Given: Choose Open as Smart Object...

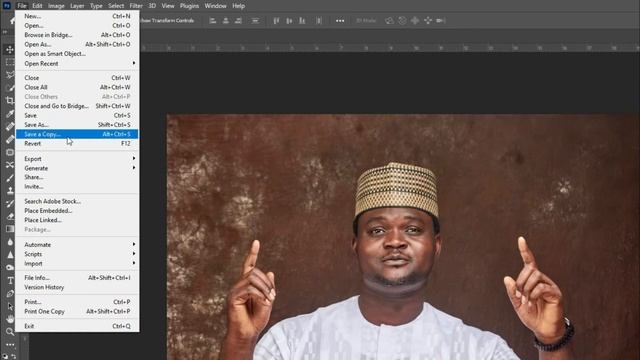Looking at the screenshot, I should [x=77, y=54].
